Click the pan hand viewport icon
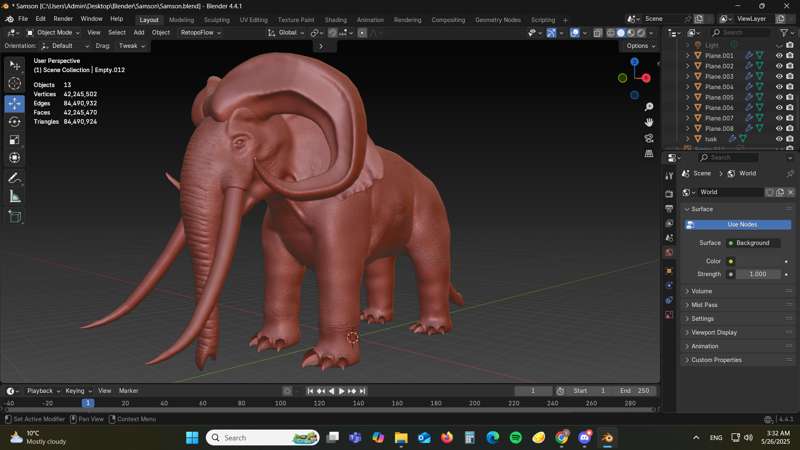The width and height of the screenshot is (800, 450). coord(649,122)
